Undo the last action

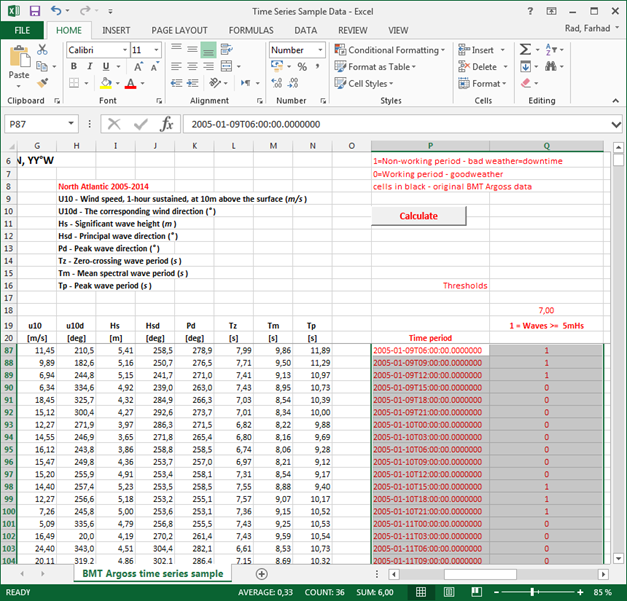(56, 11)
